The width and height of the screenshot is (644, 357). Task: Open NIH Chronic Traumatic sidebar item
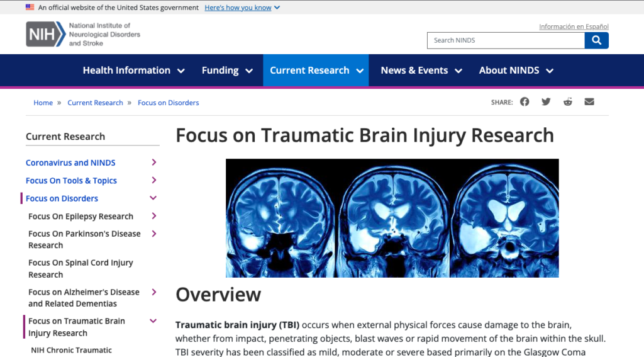(72, 350)
